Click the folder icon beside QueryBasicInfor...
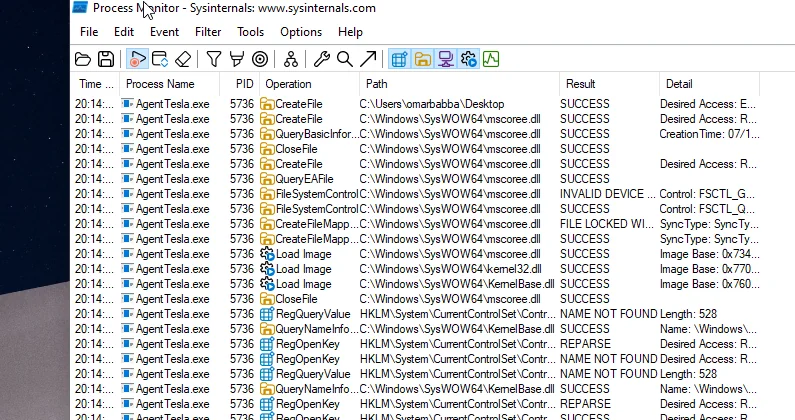 click(x=267, y=134)
